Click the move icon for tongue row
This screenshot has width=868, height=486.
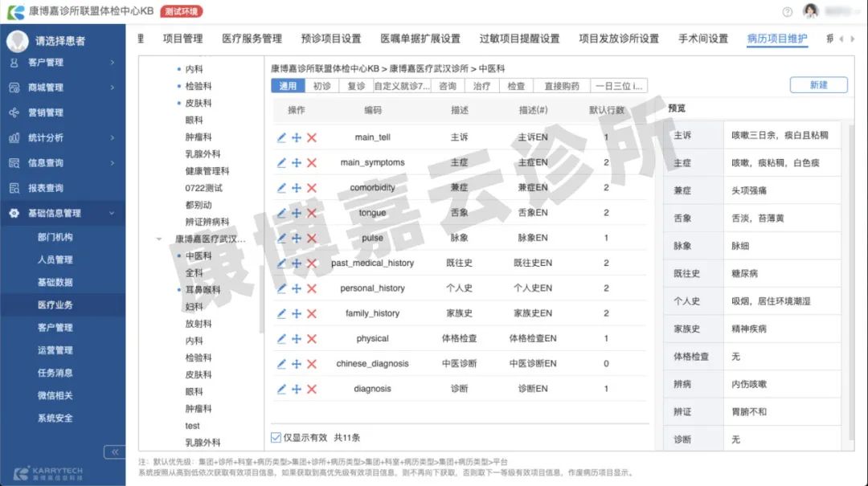297,213
